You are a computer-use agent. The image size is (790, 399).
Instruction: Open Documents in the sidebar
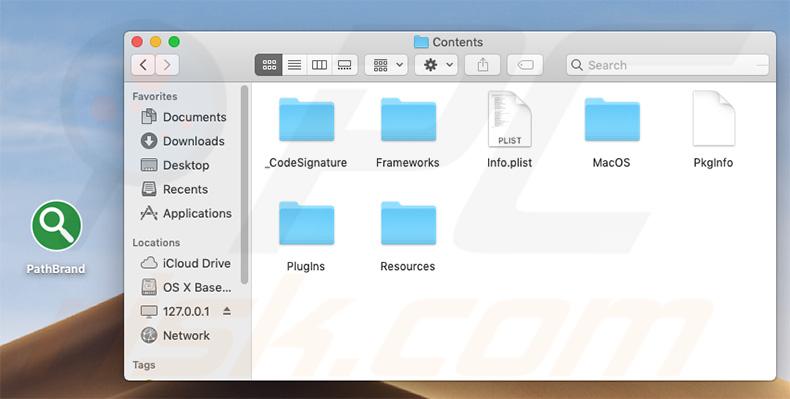point(184,117)
